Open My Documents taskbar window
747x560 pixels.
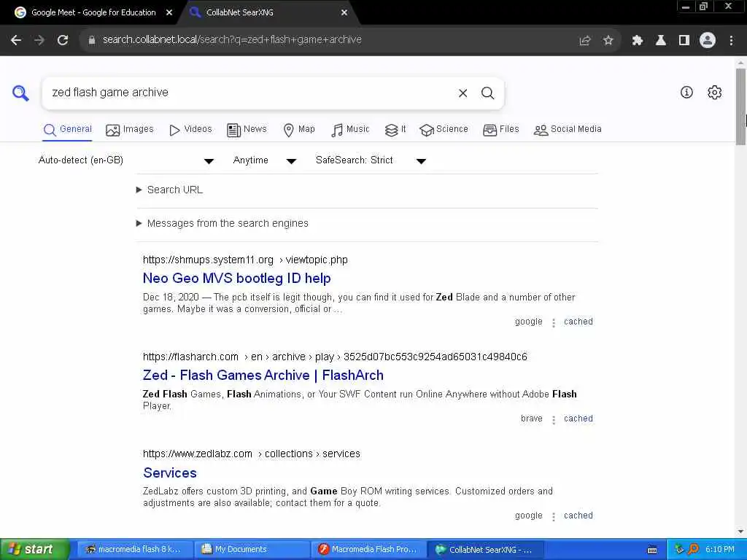pos(251,549)
